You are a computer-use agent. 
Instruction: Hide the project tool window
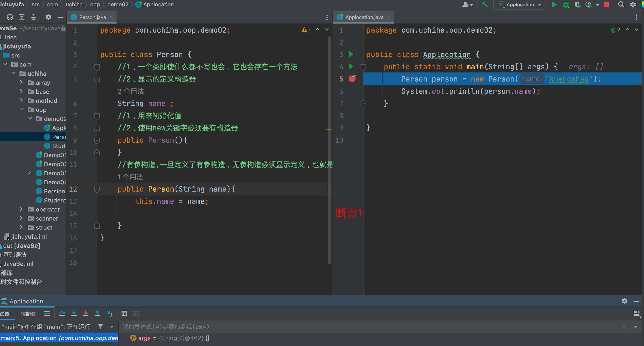(60, 17)
